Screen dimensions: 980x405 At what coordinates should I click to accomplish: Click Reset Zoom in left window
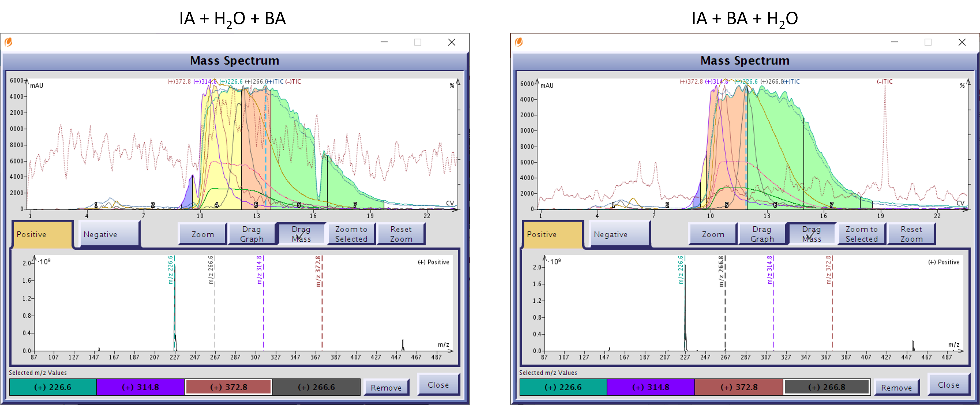click(401, 234)
